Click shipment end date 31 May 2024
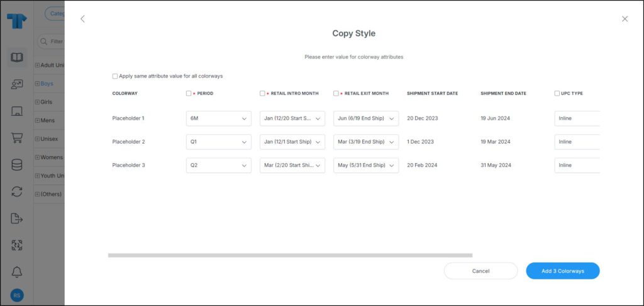This screenshot has width=644, height=306. click(496, 166)
